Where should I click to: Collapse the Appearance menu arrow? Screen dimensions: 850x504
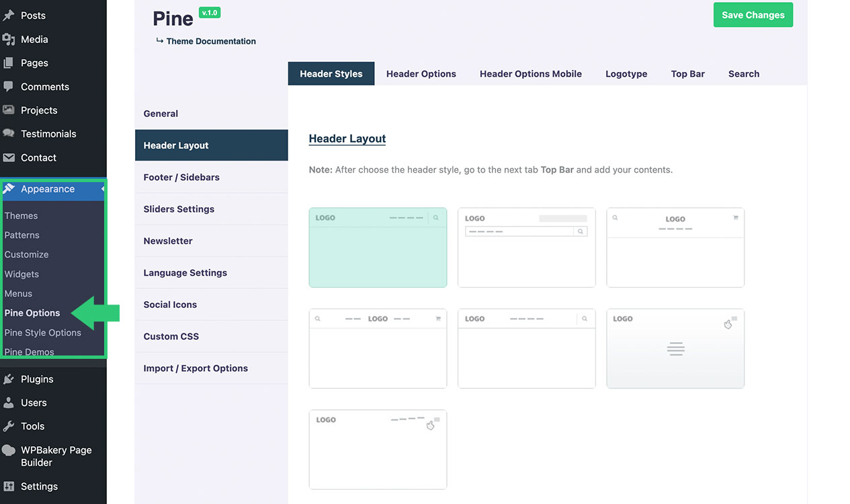(103, 190)
